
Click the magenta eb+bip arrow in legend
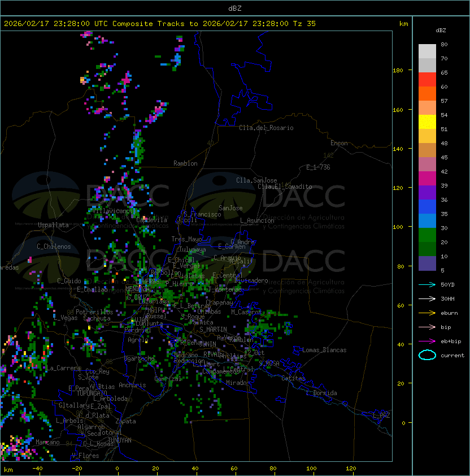click(427, 341)
